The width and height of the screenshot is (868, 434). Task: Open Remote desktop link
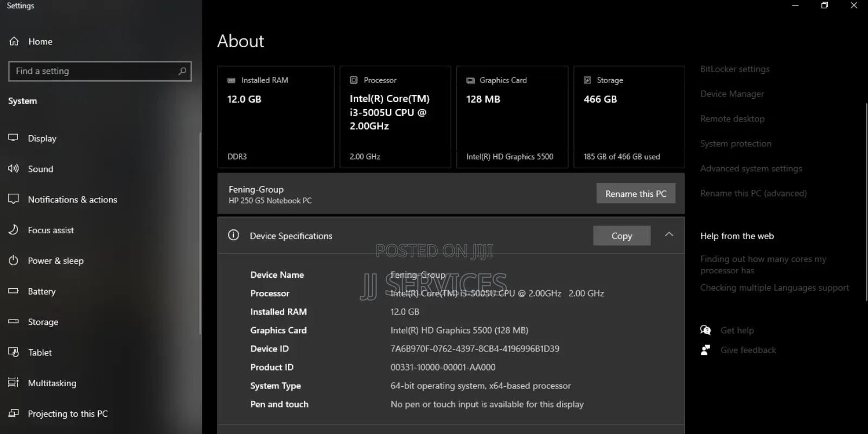pyautogui.click(x=732, y=119)
